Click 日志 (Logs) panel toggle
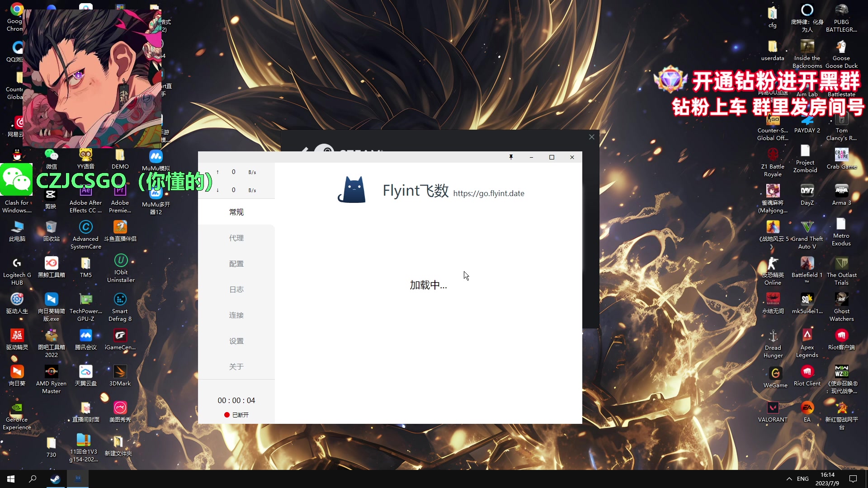868x488 pixels. click(237, 289)
